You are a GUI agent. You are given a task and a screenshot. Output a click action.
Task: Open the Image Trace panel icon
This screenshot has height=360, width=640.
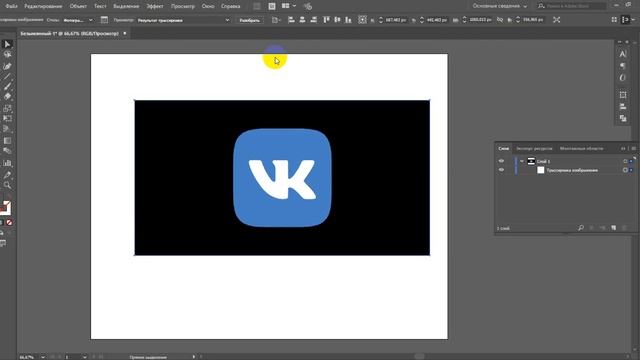click(104, 20)
